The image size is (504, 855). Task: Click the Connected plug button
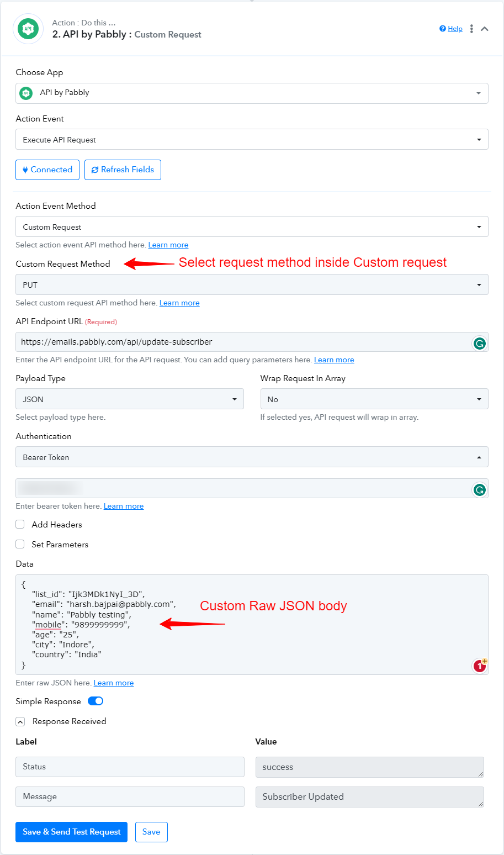47,170
